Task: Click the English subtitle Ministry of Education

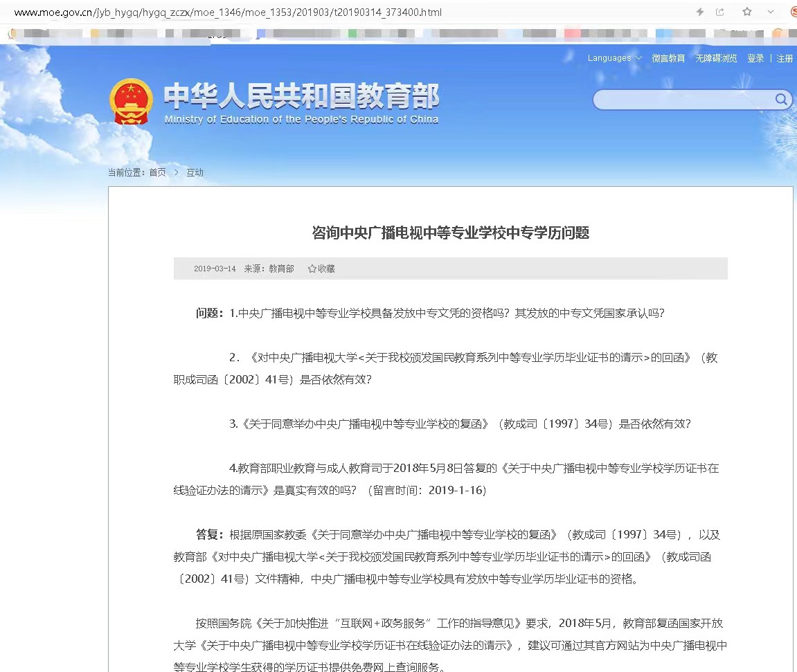Action: click(301, 119)
